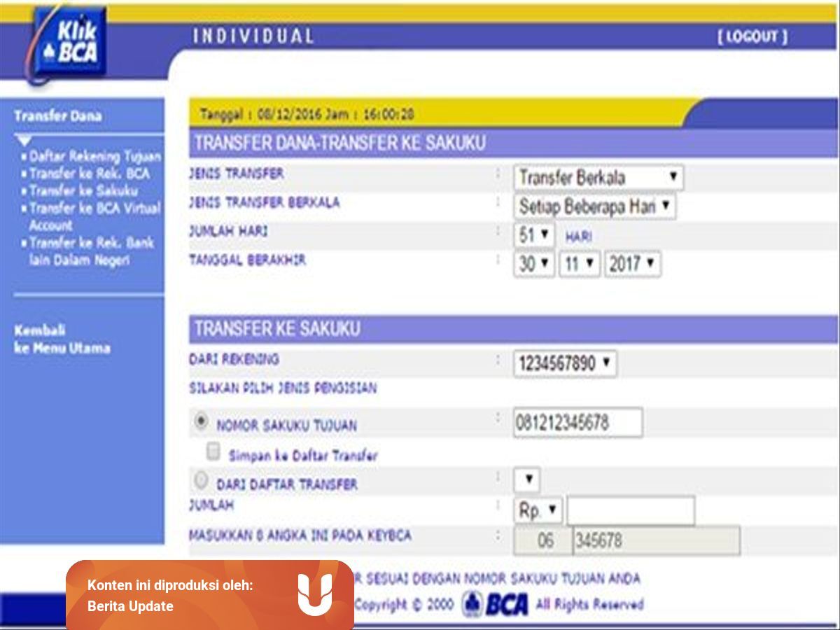Open Setiap Beberapa Hari dropdown
Image resolution: width=840 pixels, height=630 pixels.
click(595, 206)
